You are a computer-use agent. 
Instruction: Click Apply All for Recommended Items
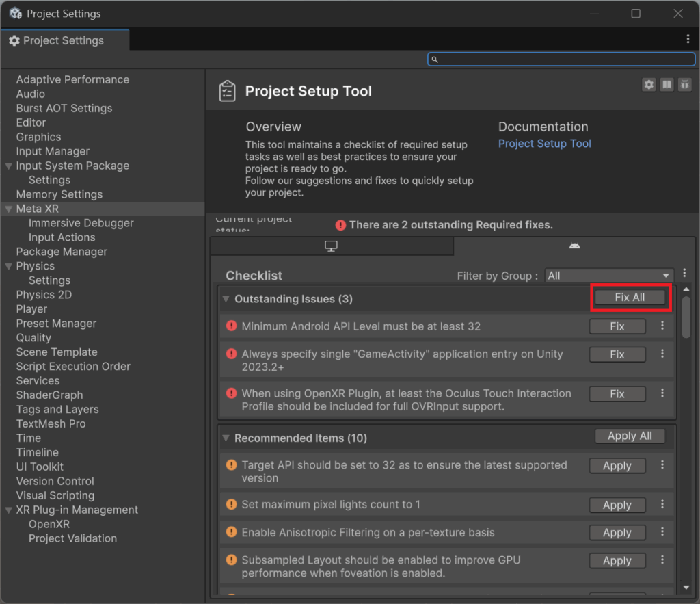(630, 436)
